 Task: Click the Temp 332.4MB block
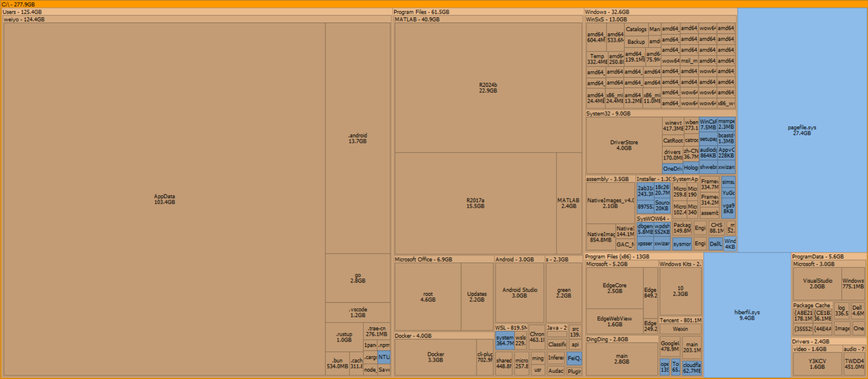coord(597,59)
